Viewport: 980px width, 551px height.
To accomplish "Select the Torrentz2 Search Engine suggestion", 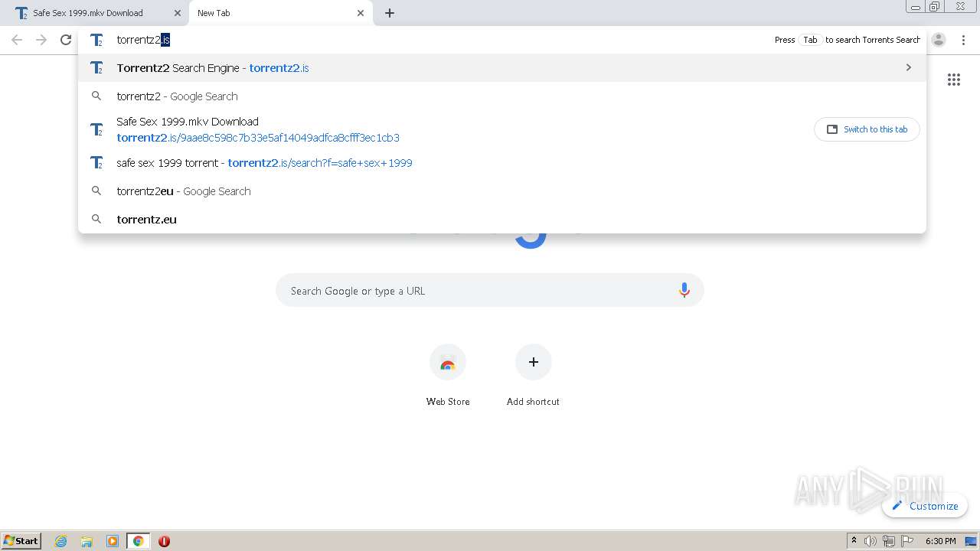I will [502, 68].
